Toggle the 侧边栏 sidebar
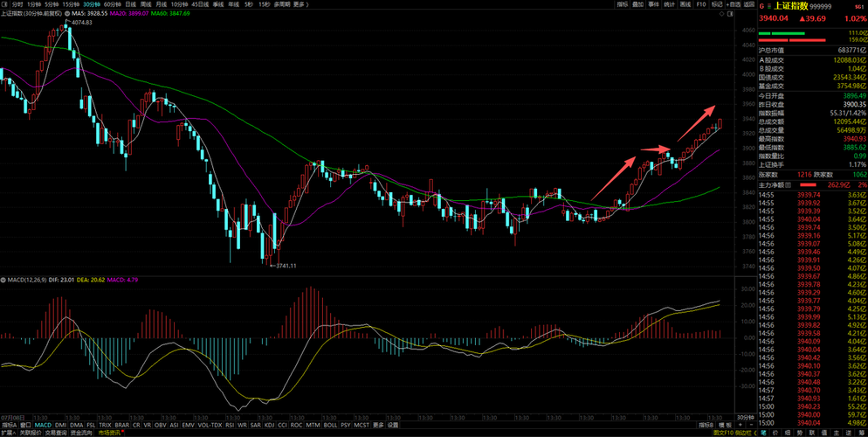 point(744,433)
